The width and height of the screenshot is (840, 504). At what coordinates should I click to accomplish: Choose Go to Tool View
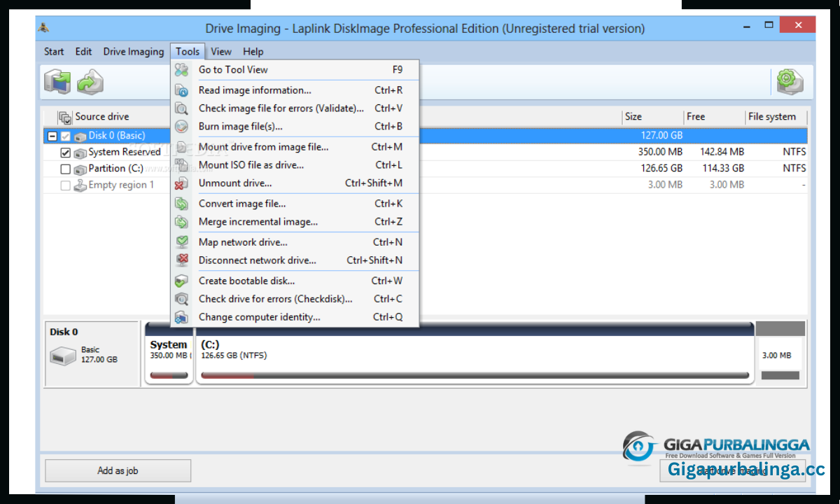pos(295,69)
